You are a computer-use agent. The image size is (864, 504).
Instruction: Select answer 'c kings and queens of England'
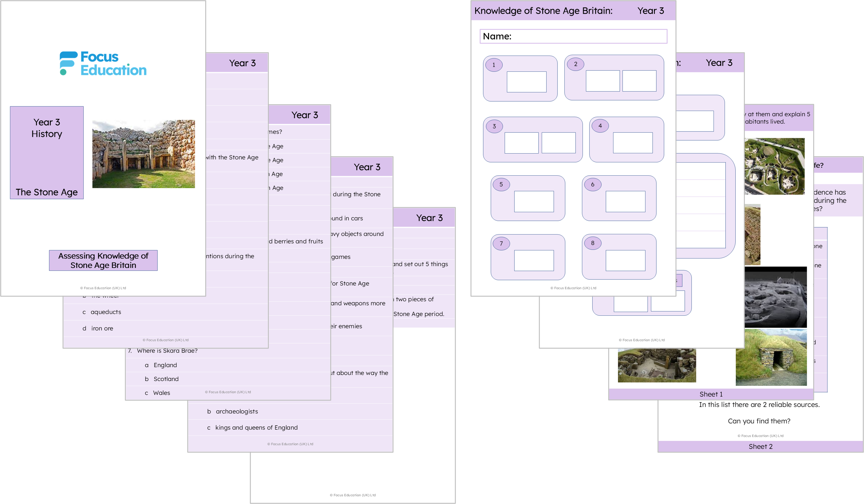(x=252, y=428)
